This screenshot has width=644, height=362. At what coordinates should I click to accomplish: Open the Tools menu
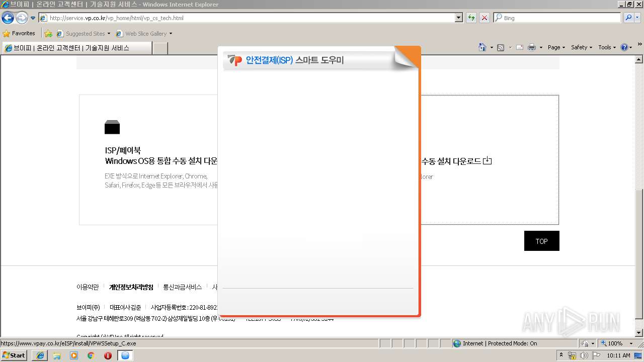[607, 47]
